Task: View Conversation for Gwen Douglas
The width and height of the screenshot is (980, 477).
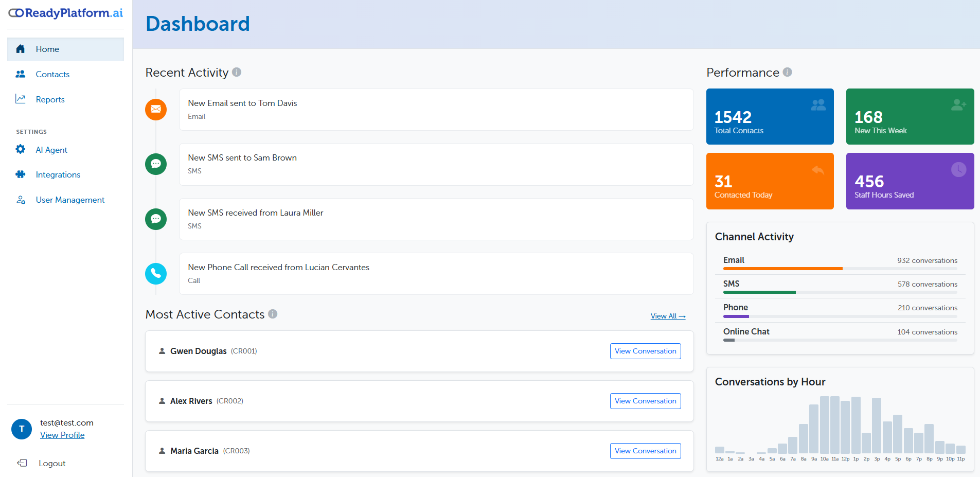Action: click(x=645, y=351)
